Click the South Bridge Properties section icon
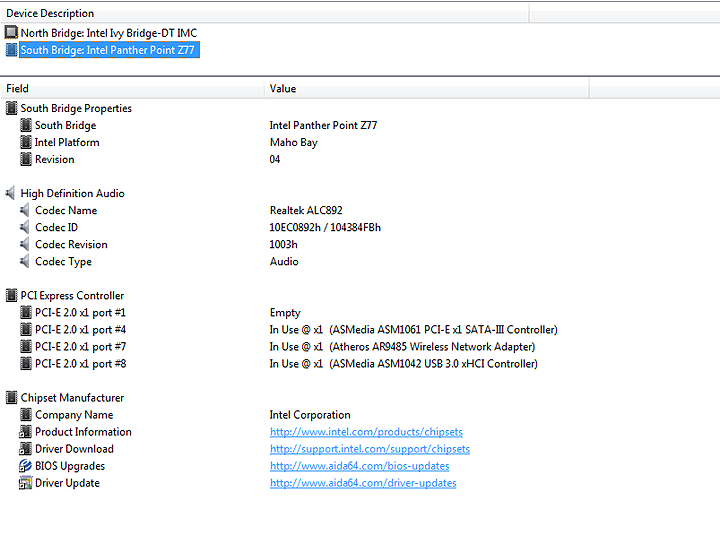720x544 pixels. click(11, 108)
